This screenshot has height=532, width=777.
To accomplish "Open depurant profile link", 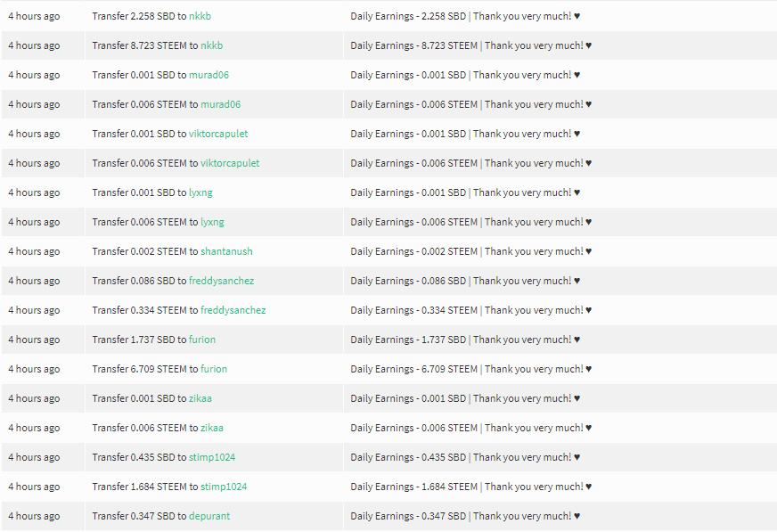I will [x=209, y=516].
